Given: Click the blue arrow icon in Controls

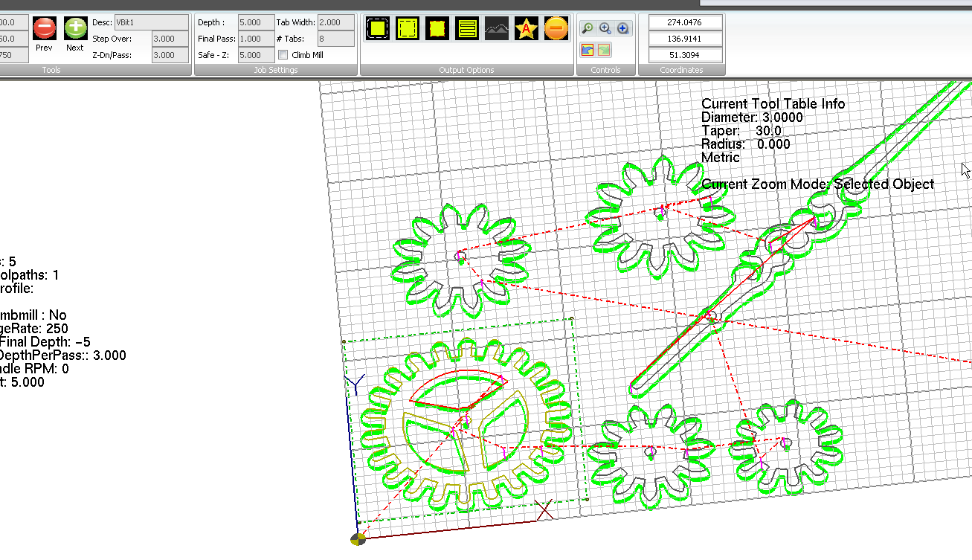Looking at the screenshot, I should (588, 50).
